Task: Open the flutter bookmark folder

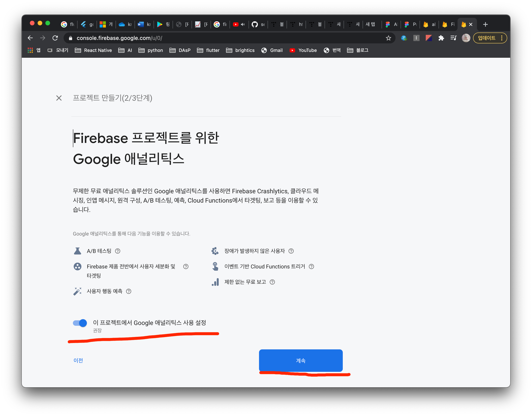Action: tap(208, 50)
